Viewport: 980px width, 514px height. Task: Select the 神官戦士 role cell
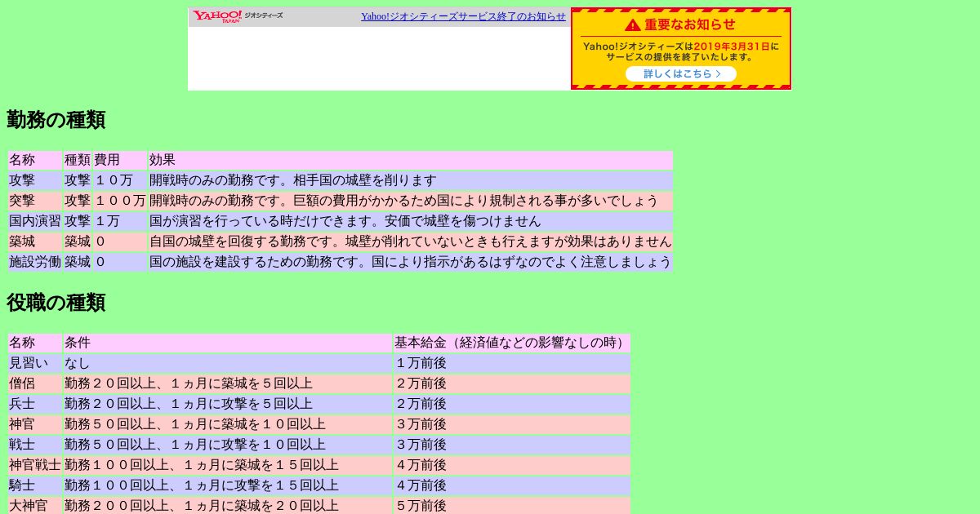point(35,465)
